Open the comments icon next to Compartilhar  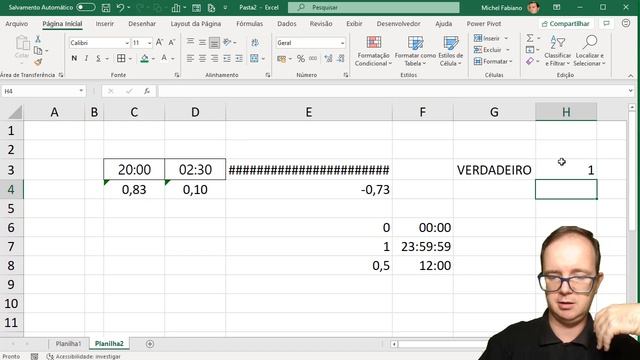[607, 24]
